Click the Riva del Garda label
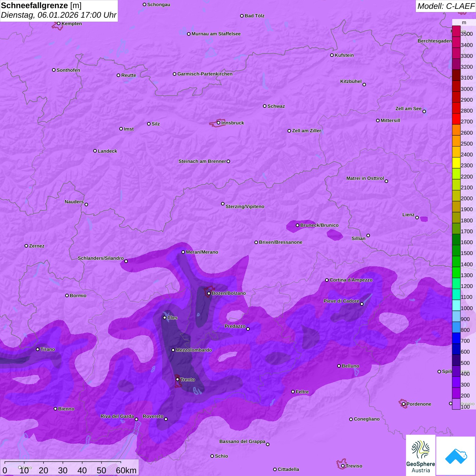476x476 pixels. click(117, 416)
